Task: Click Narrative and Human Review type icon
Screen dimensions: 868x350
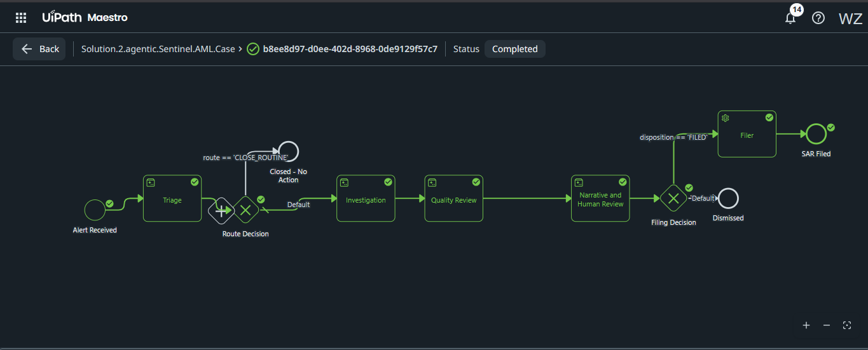Action: (x=579, y=183)
